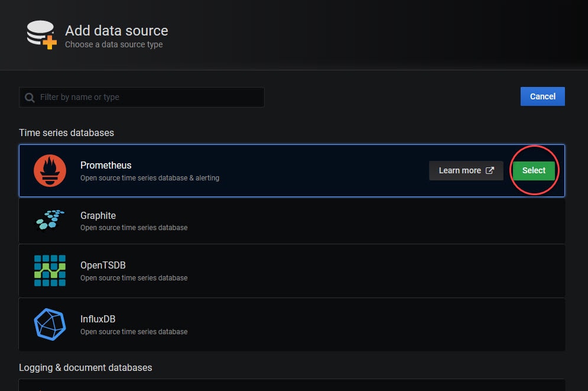Open the Learn more link for Prometheus
This screenshot has height=391, width=588.
(x=466, y=170)
